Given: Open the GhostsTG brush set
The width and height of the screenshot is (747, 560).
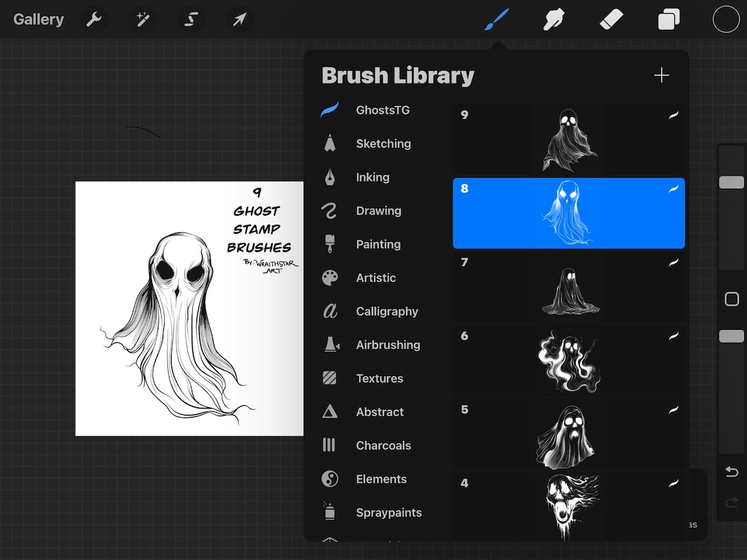Looking at the screenshot, I should [x=382, y=110].
